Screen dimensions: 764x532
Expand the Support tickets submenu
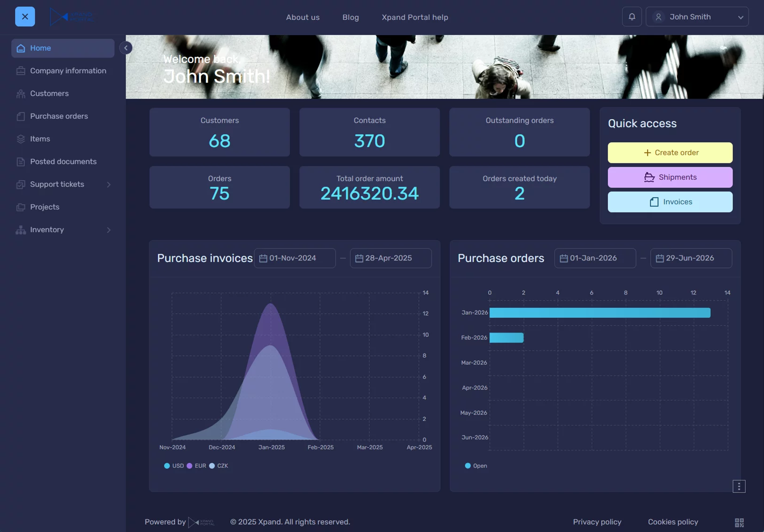pos(109,185)
